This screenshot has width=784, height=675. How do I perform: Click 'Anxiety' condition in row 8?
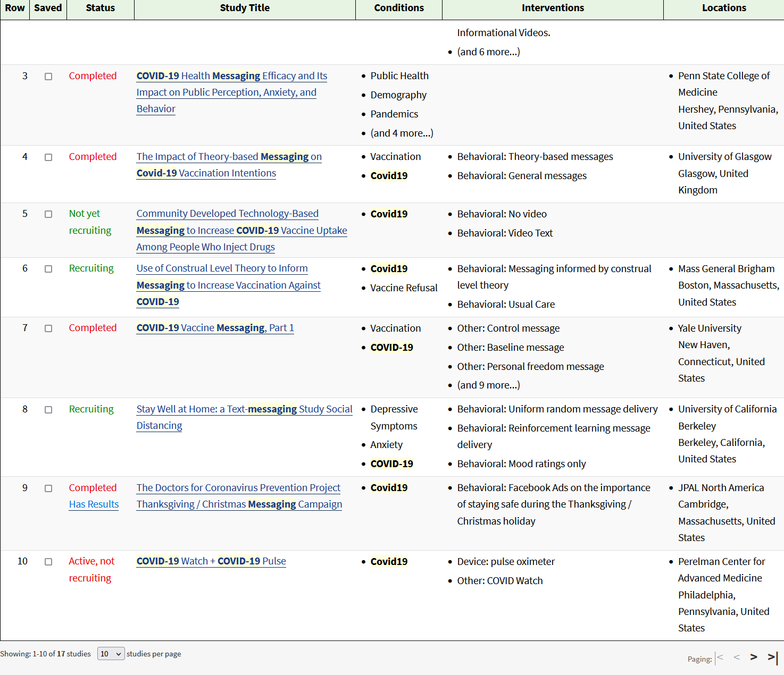[386, 445]
